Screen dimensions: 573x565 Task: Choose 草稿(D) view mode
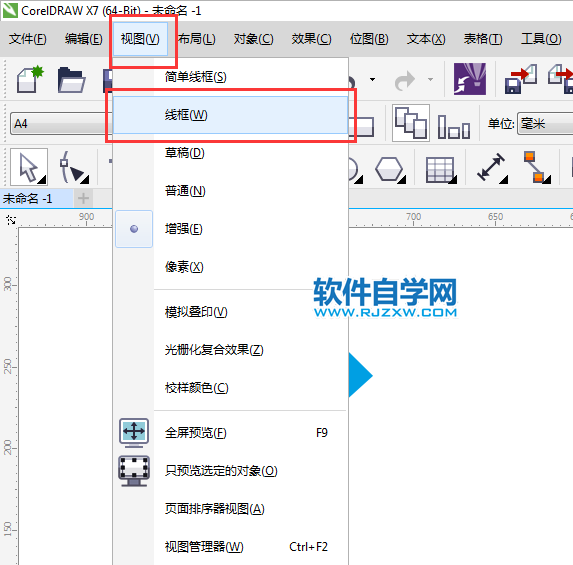point(230,153)
